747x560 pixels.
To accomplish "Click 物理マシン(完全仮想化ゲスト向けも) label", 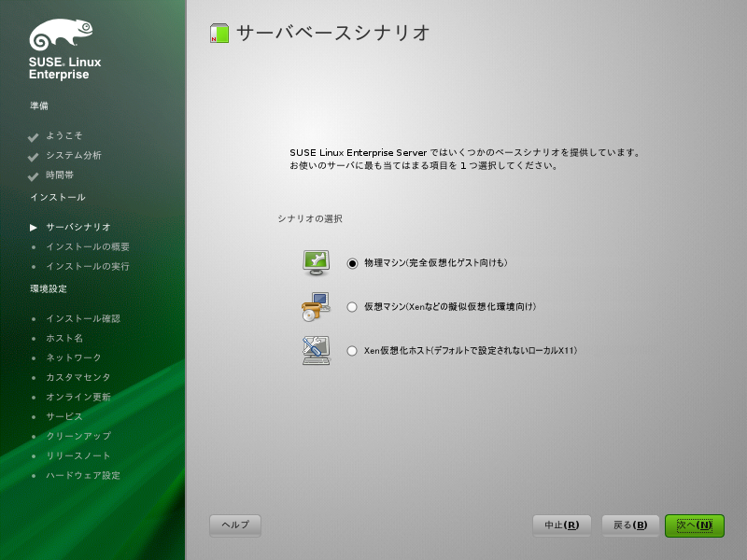I will [436, 263].
